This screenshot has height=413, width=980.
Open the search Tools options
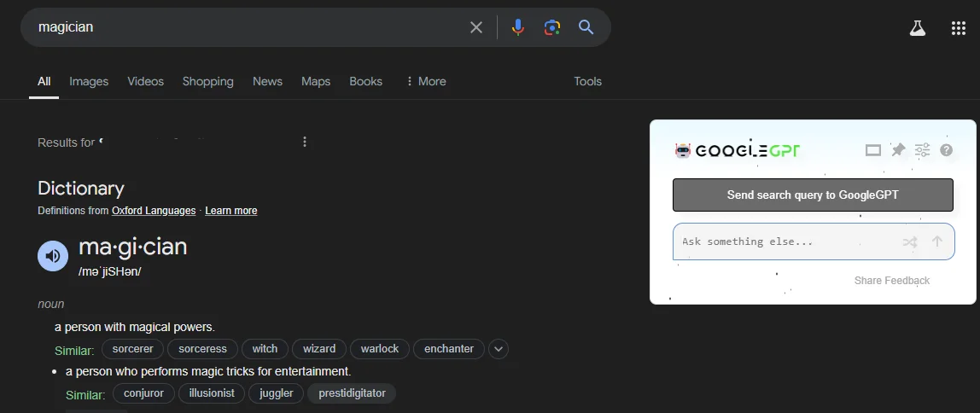point(587,81)
